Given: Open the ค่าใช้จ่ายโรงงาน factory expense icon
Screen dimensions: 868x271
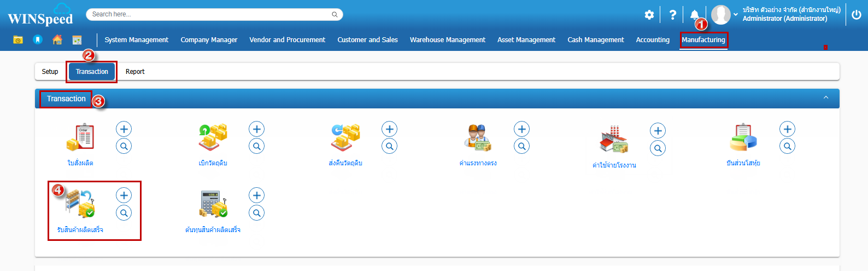Looking at the screenshot, I should [x=614, y=139].
